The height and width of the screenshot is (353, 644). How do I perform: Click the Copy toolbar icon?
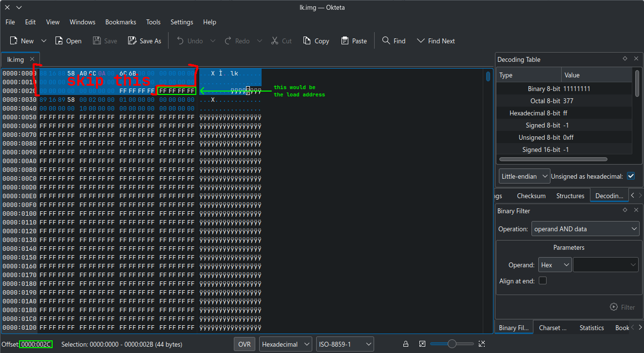307,41
